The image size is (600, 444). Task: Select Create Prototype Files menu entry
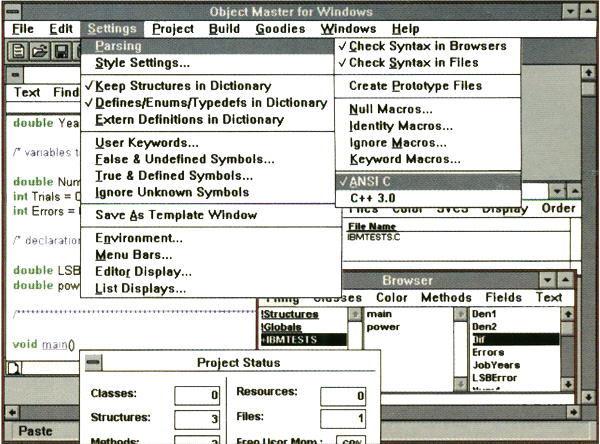(415, 86)
